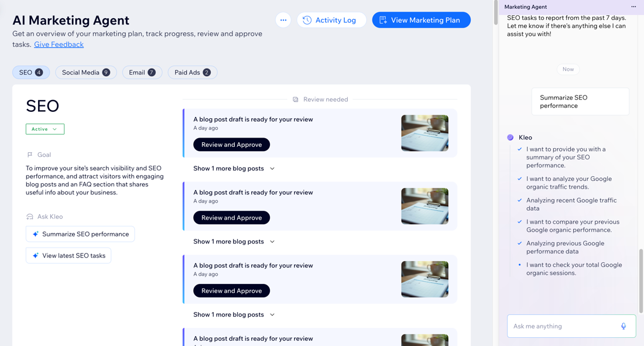Switch to the Email tab
The height and width of the screenshot is (346, 644).
[142, 73]
